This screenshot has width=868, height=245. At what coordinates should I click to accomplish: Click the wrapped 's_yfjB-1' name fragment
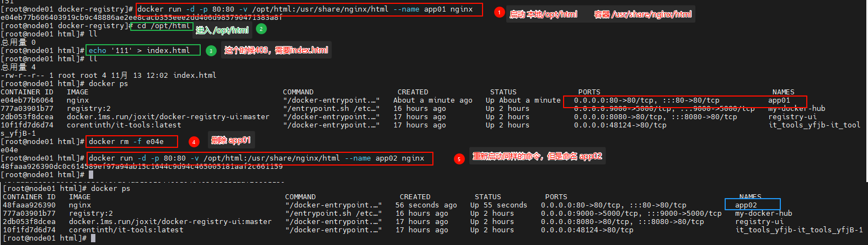point(18,134)
